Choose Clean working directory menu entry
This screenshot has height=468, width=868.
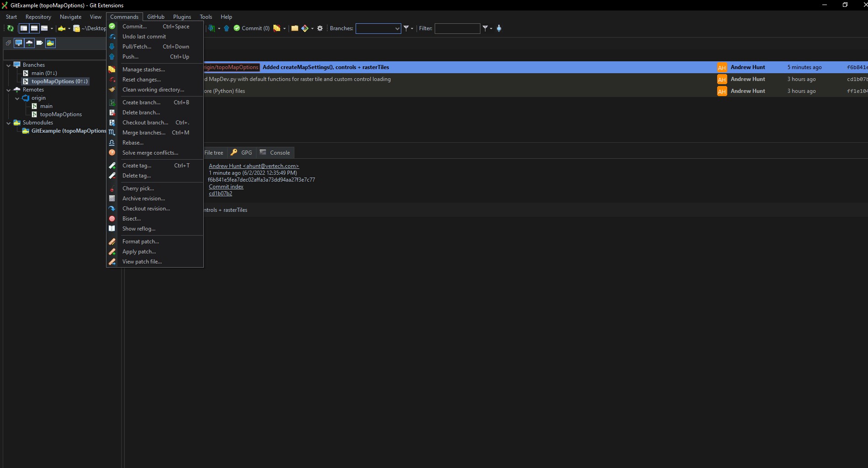tap(155, 90)
